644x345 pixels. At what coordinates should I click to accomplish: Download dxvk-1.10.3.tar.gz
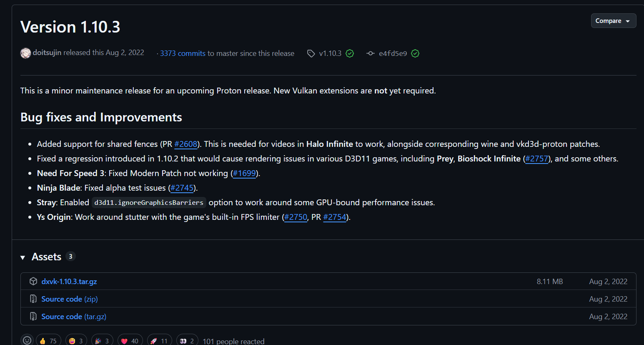(69, 282)
